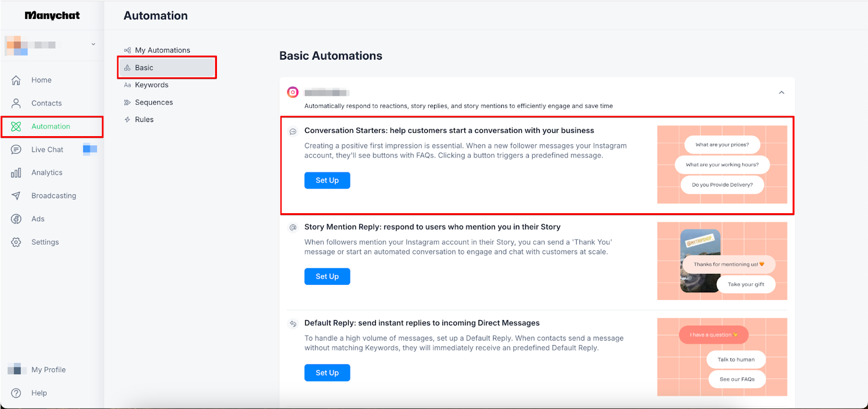Set up Default Reply automation

327,373
